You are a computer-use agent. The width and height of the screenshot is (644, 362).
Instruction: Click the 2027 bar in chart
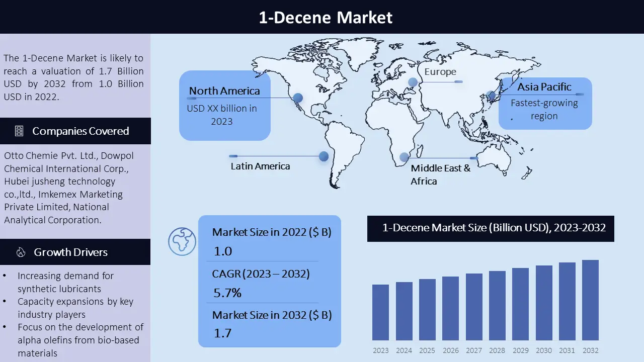(474, 307)
